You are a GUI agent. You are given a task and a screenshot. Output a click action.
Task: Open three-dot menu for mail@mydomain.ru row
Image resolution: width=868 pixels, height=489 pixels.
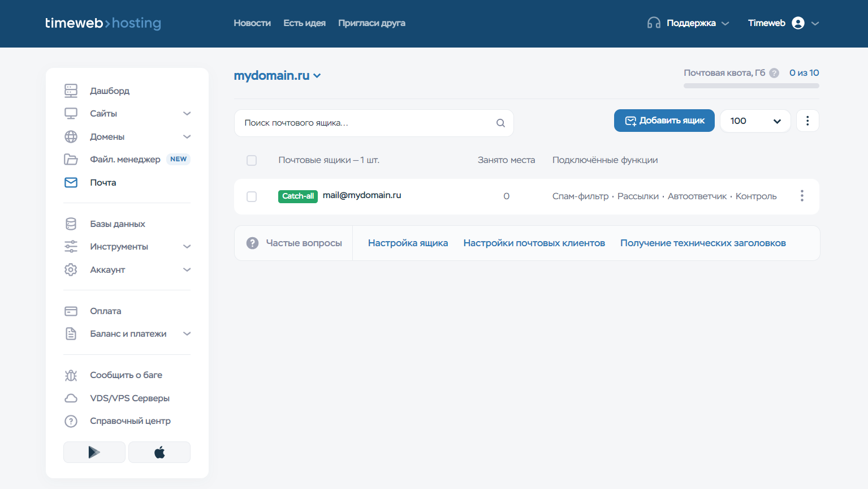802,196
